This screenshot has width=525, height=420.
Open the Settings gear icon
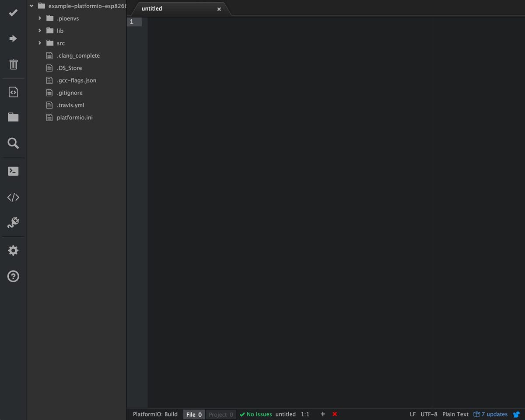point(13,250)
